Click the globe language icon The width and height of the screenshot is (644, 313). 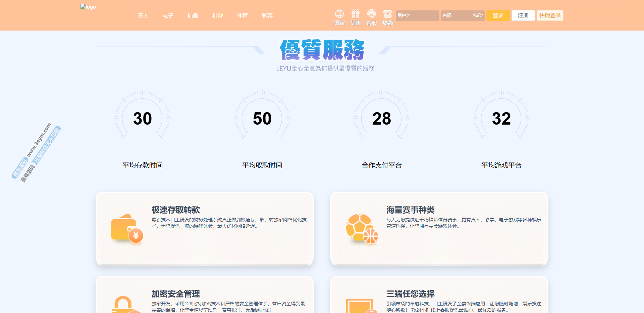pyautogui.click(x=339, y=14)
